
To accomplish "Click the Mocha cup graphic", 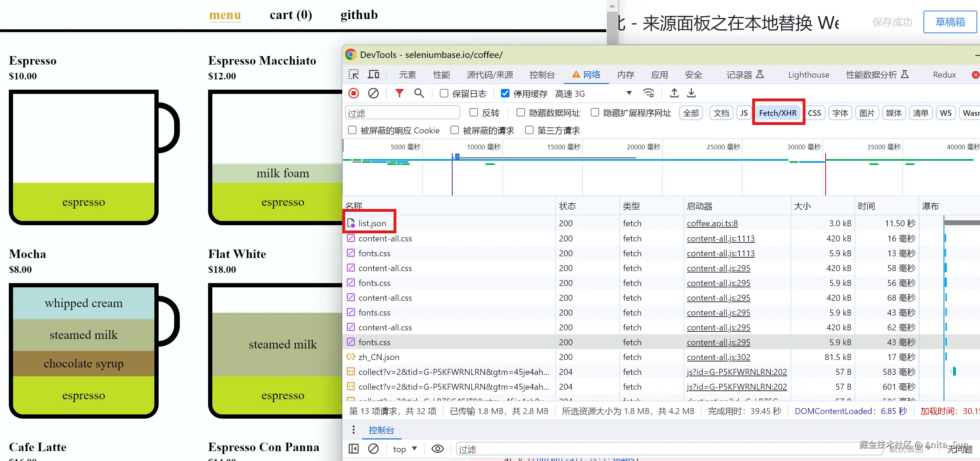I will pyautogui.click(x=94, y=351).
